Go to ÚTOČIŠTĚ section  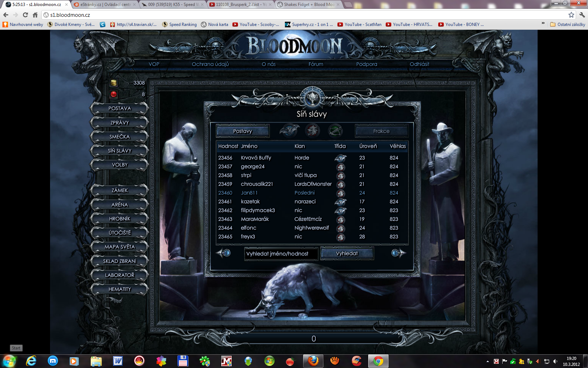pos(119,233)
